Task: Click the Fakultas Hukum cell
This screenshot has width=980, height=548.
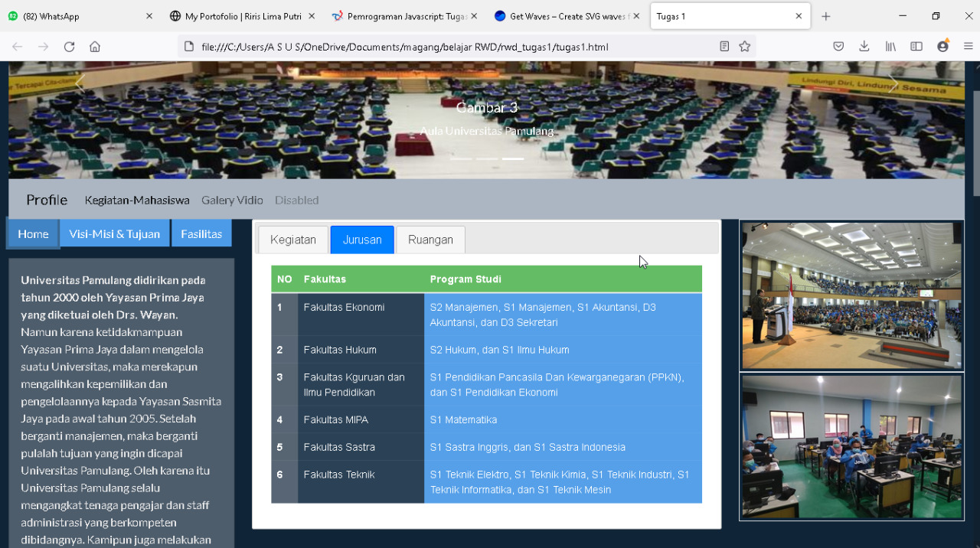Action: [x=361, y=350]
